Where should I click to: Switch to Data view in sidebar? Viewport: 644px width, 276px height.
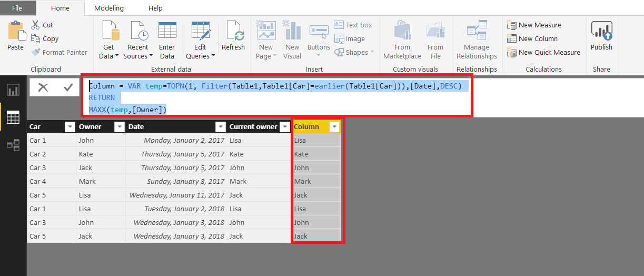pos(13,117)
